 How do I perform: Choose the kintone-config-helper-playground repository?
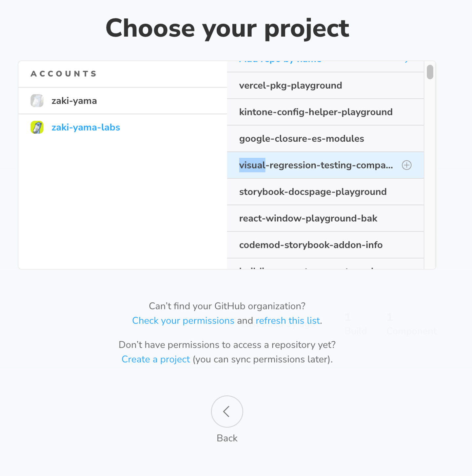click(316, 112)
